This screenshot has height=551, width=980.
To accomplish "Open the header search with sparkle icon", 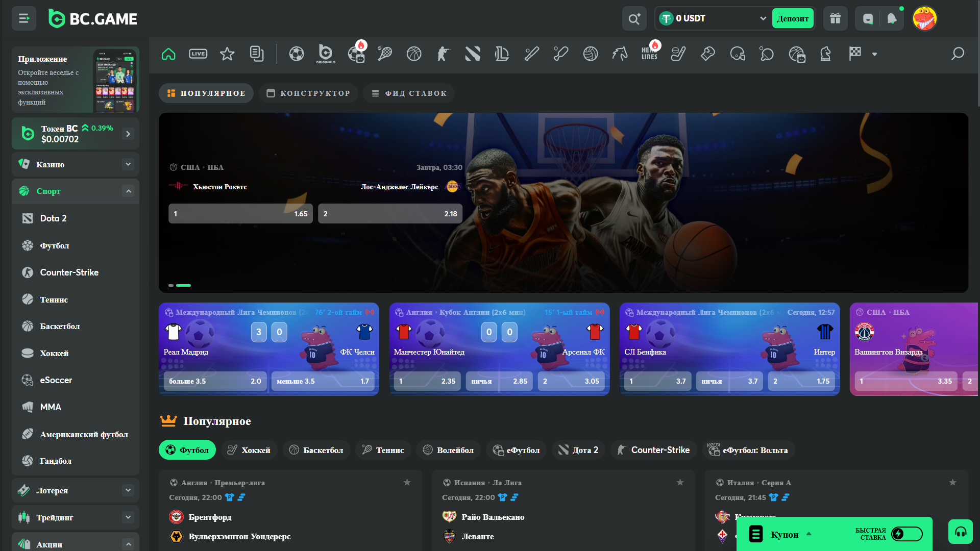I will (x=634, y=19).
